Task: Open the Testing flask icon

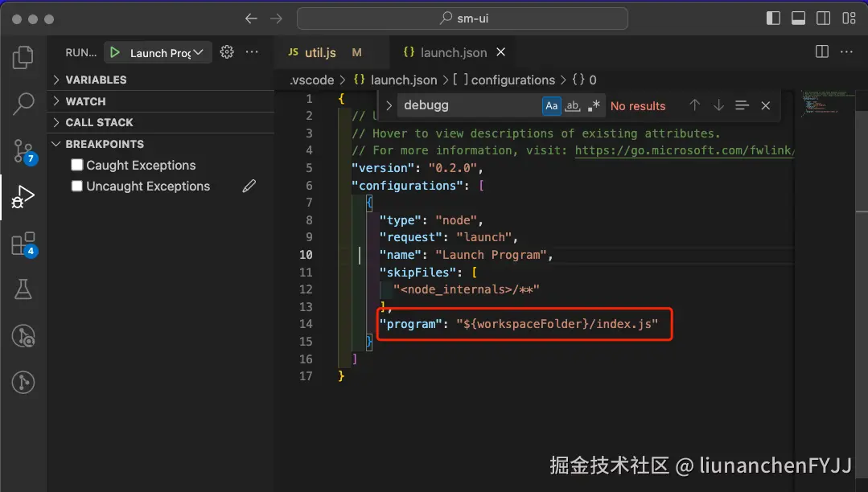Action: 23,289
